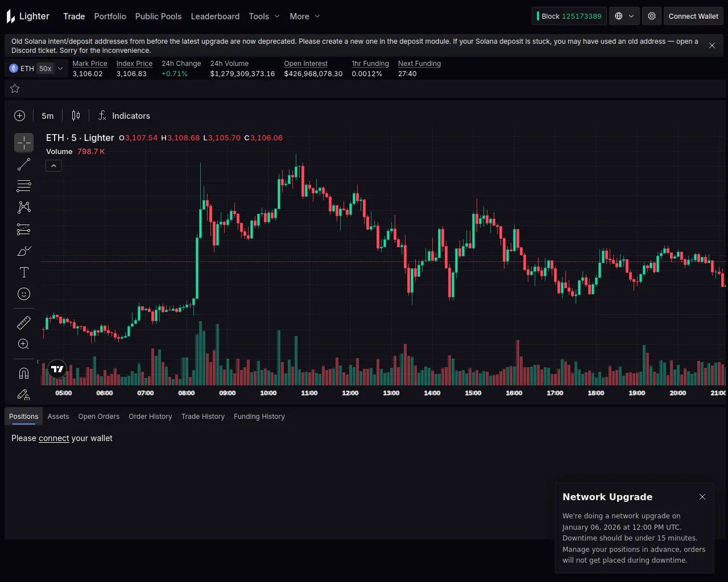Open the settings gear
This screenshot has width=728, height=582.
[x=652, y=16]
